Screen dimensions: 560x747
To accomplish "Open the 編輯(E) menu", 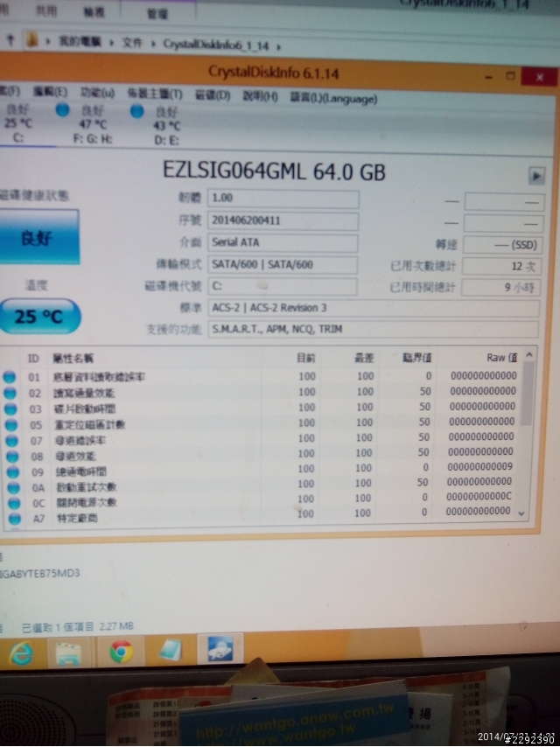I will pyautogui.click(x=50, y=92).
